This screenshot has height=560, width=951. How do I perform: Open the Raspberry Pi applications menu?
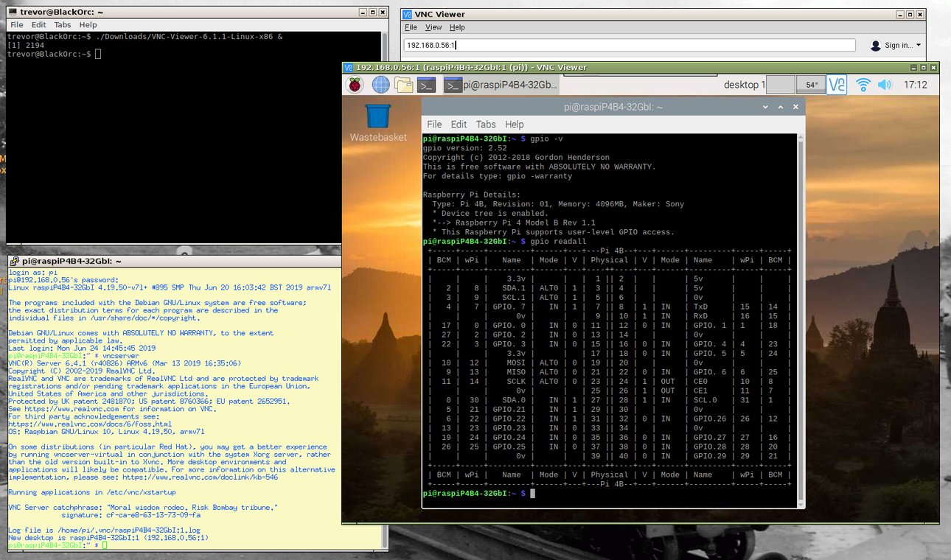[355, 85]
